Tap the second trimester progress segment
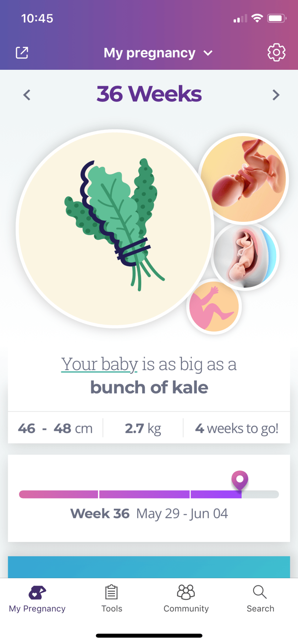Viewport: 298px width, 644px height. 144,494
